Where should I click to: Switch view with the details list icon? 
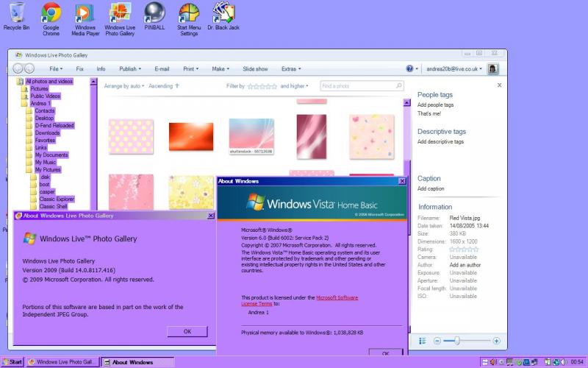click(x=423, y=341)
